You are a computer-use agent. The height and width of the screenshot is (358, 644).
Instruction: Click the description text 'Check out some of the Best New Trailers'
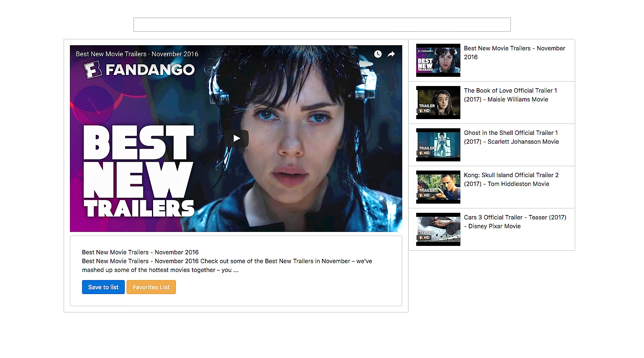point(257,261)
